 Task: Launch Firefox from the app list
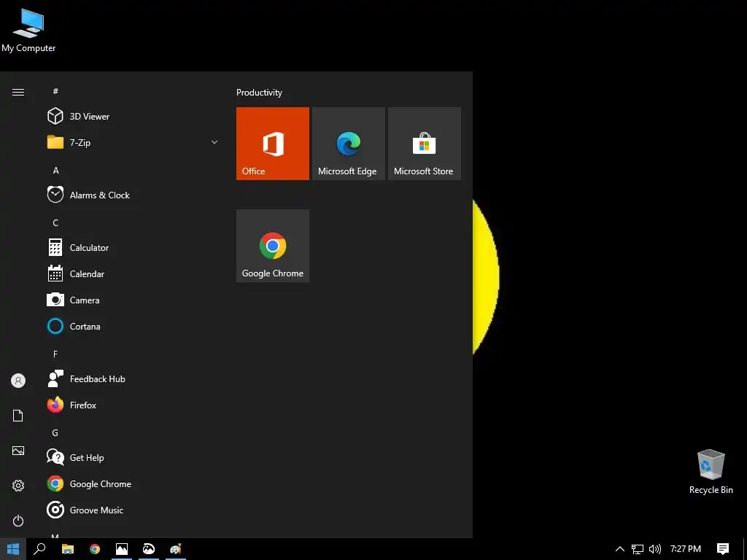(133, 405)
